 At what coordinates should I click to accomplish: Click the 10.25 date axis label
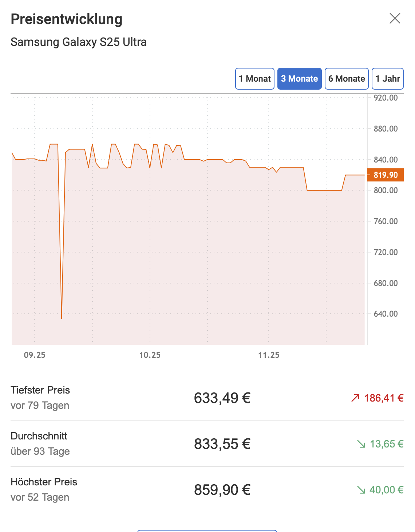tap(150, 355)
